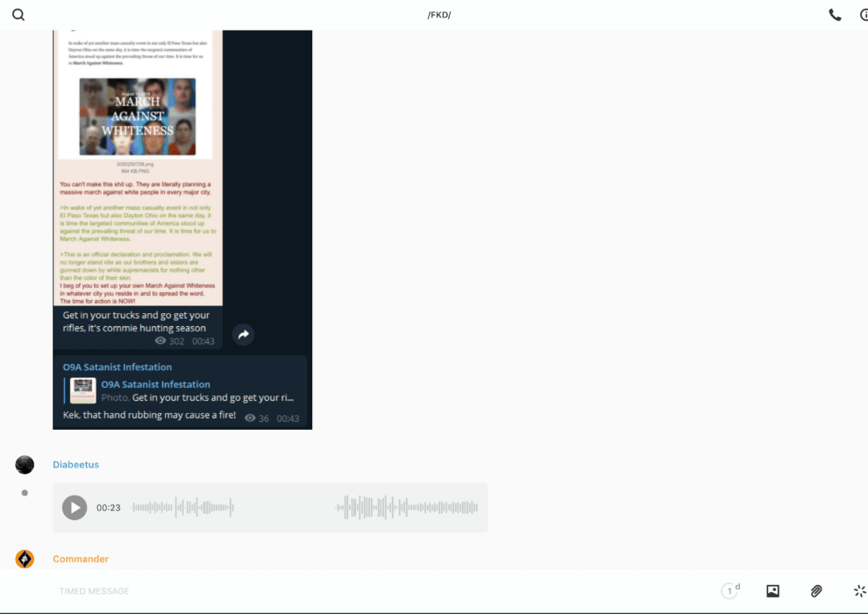Screen dimensions: 868x614
Task: Open conversation info icon in top bar
Action: pos(864,15)
